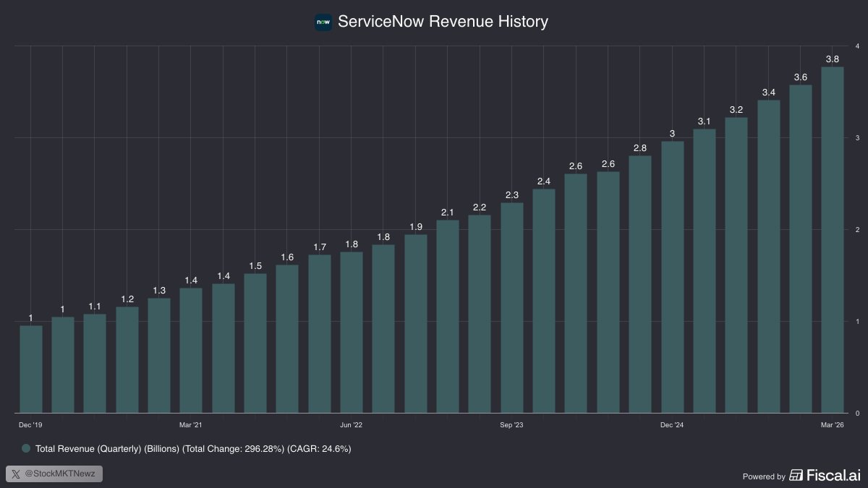Screen dimensions: 868x488
Task: Select the value label '3' above its bar
Action: pos(672,133)
